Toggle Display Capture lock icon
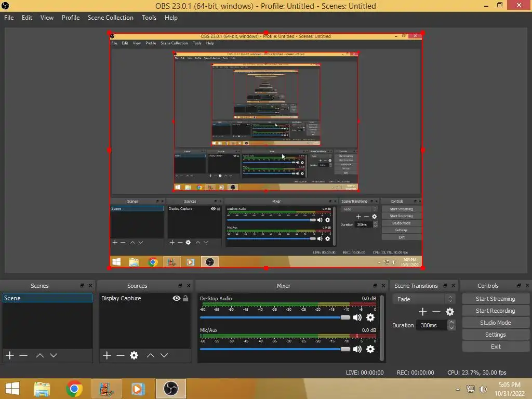The height and width of the screenshot is (399, 532). click(185, 298)
